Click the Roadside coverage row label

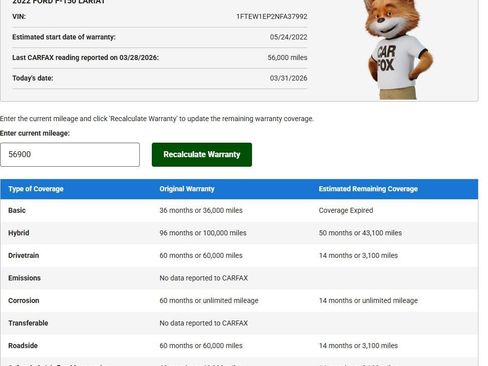(x=23, y=346)
